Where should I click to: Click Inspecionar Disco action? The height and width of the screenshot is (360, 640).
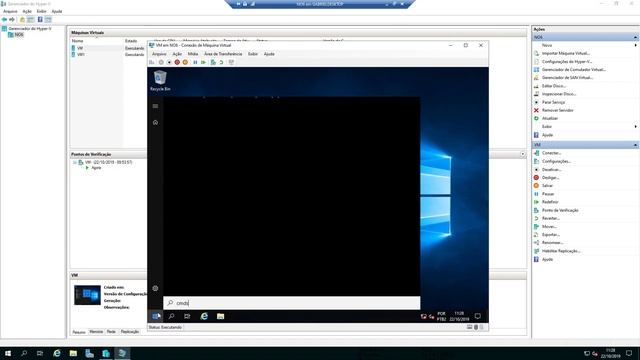coord(559,94)
